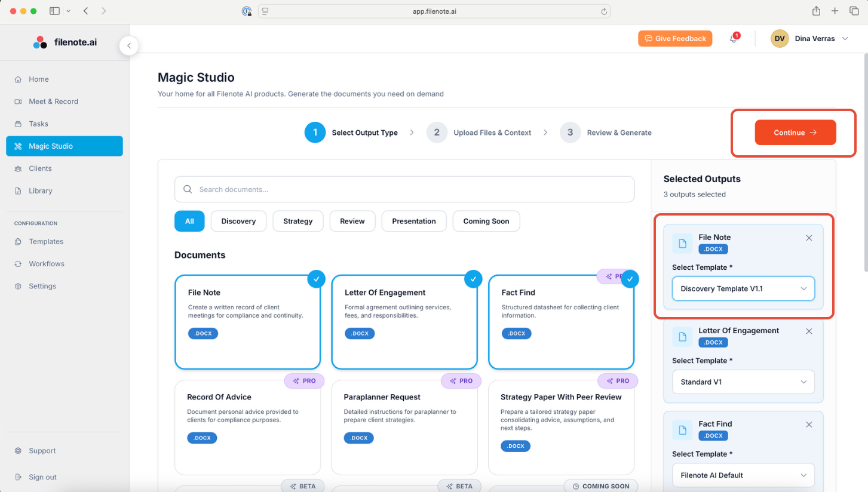Click the Safari share icon
The width and height of the screenshot is (868, 492).
[x=816, y=11]
